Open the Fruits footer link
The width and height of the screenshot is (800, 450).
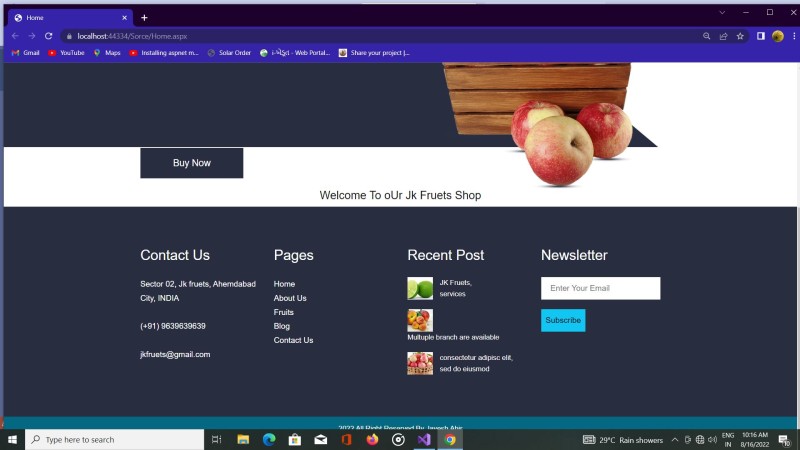[x=284, y=312]
